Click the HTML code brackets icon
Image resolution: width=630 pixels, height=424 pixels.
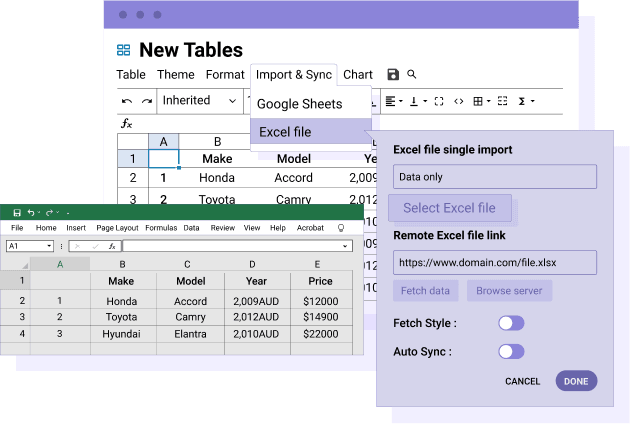[x=458, y=101]
